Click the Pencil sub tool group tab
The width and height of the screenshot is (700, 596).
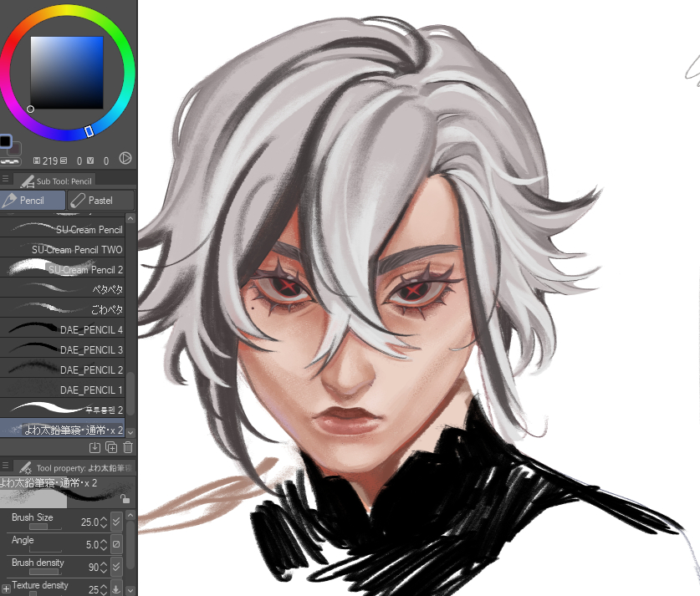pyautogui.click(x=33, y=201)
